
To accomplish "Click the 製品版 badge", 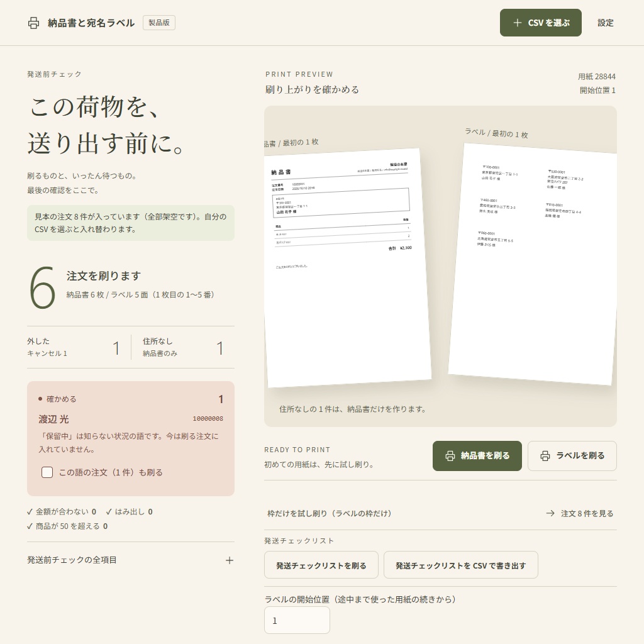I will point(159,23).
